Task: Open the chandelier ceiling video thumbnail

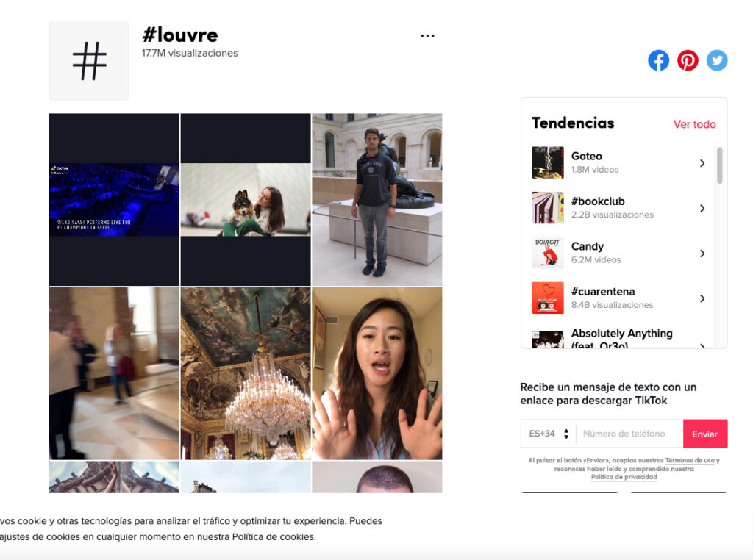Action: (246, 373)
